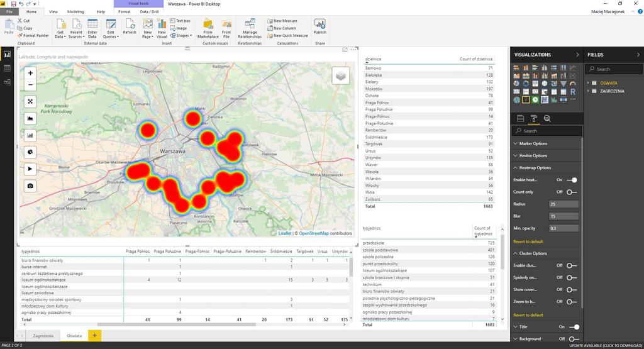
Task: Collapse the Fields pane arrow
Action: point(638,55)
